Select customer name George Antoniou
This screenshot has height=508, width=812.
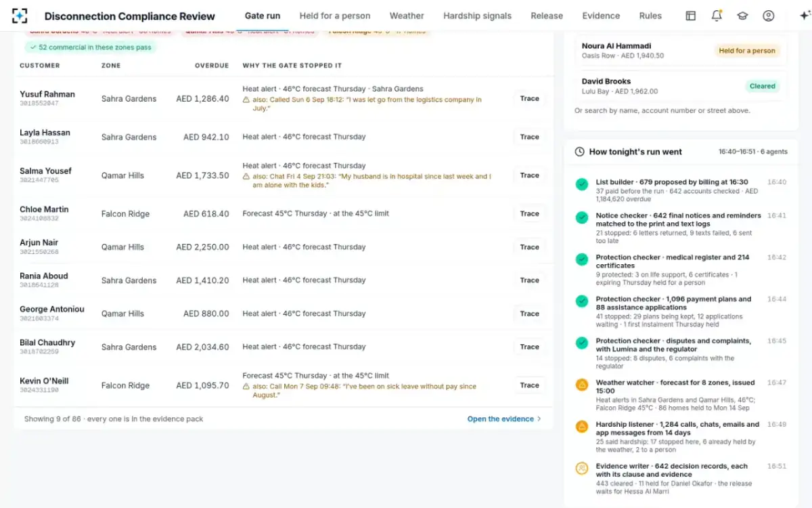pos(52,309)
